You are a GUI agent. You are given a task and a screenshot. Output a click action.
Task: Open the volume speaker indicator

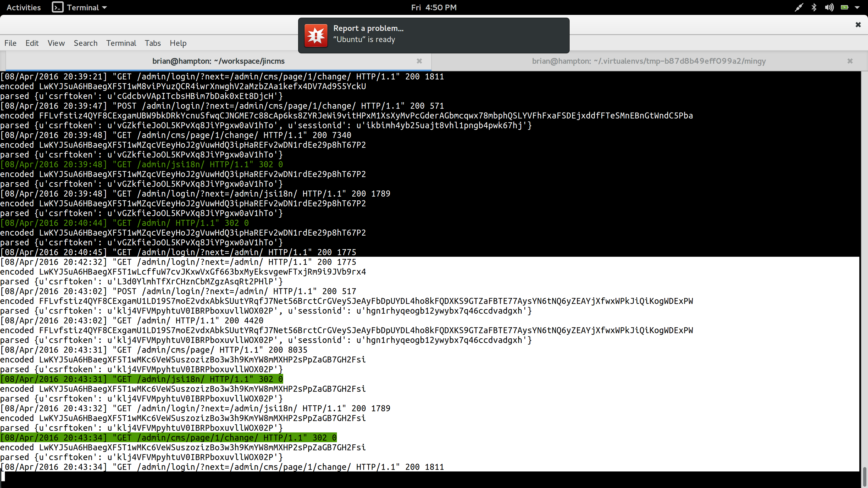tap(829, 7)
